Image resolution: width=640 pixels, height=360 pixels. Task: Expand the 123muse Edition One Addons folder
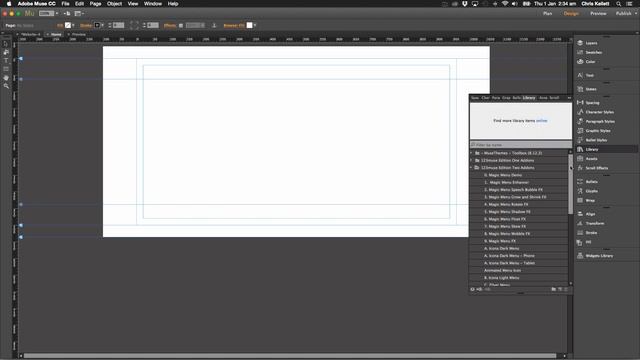[471, 160]
